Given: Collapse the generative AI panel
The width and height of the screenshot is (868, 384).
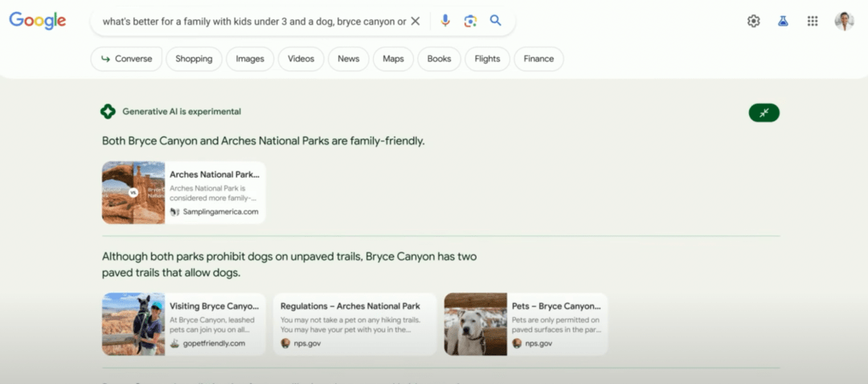Looking at the screenshot, I should [x=764, y=113].
